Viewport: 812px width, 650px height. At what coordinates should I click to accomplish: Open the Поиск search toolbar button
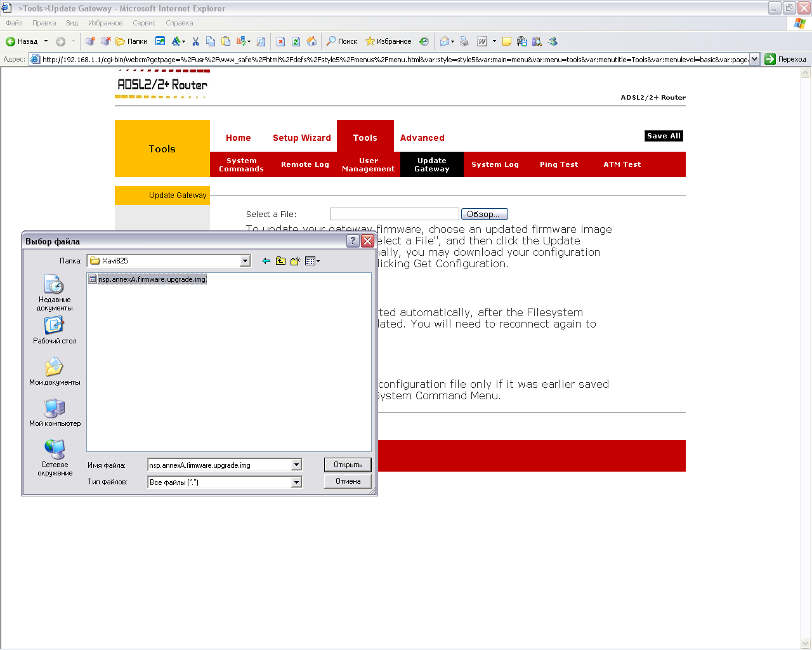pos(342,41)
